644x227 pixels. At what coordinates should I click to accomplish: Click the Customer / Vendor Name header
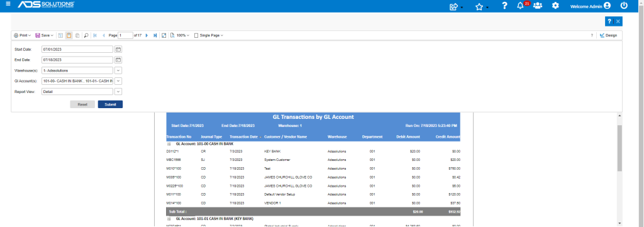(x=286, y=136)
